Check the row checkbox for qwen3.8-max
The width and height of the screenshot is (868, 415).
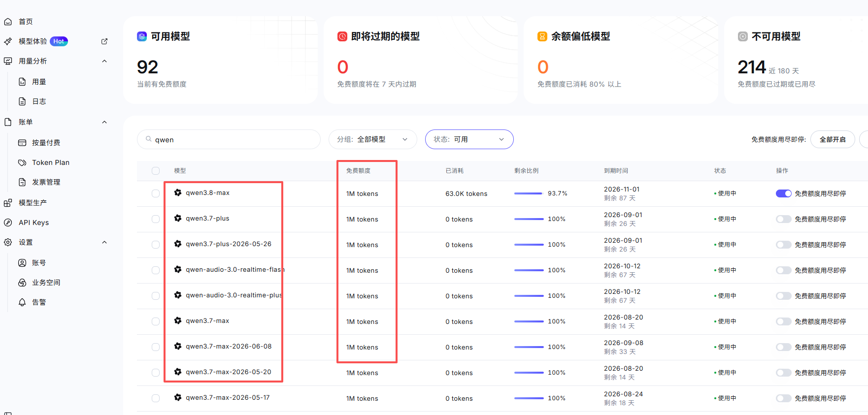156,193
